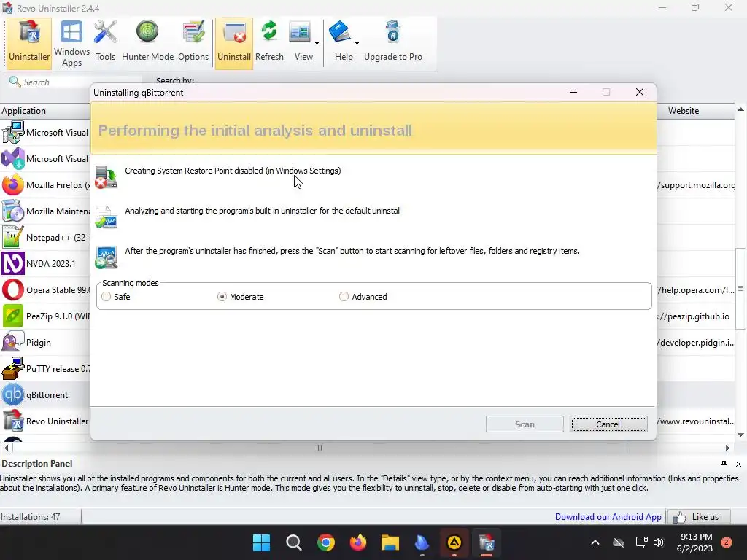Click the Like us button

[700, 517]
